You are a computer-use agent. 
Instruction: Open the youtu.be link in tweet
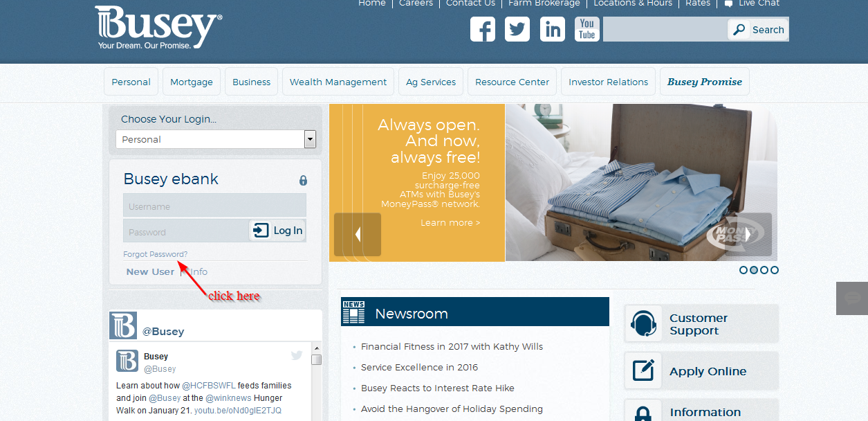click(238, 411)
